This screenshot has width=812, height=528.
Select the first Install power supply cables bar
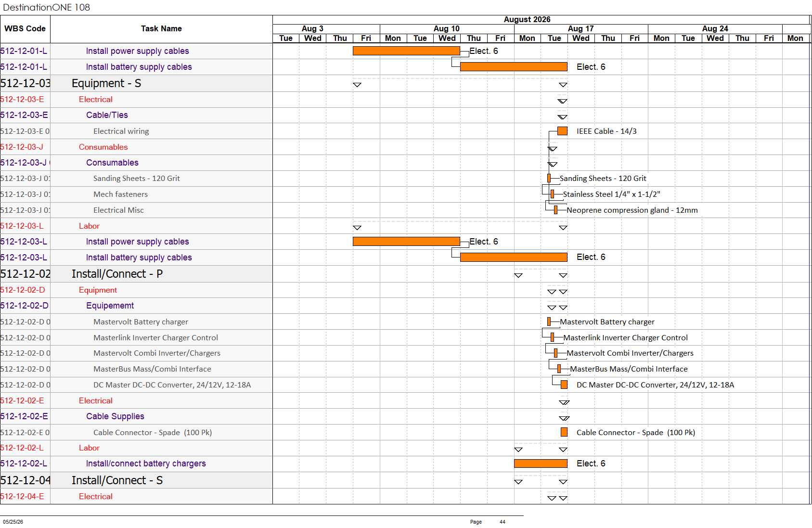(x=406, y=51)
